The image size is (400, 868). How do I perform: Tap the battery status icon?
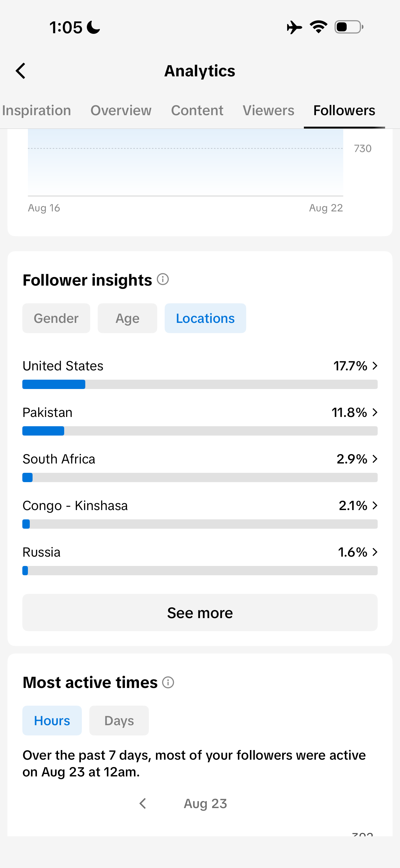[x=349, y=27]
